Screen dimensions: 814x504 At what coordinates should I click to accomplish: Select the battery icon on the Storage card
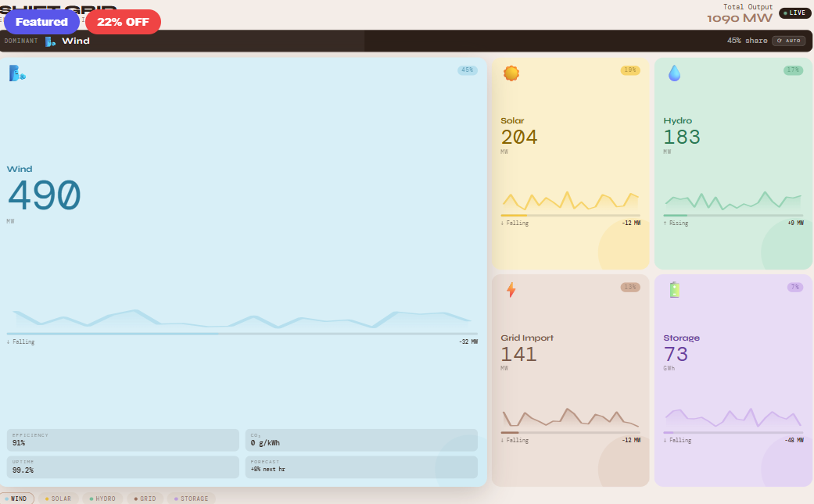point(673,288)
